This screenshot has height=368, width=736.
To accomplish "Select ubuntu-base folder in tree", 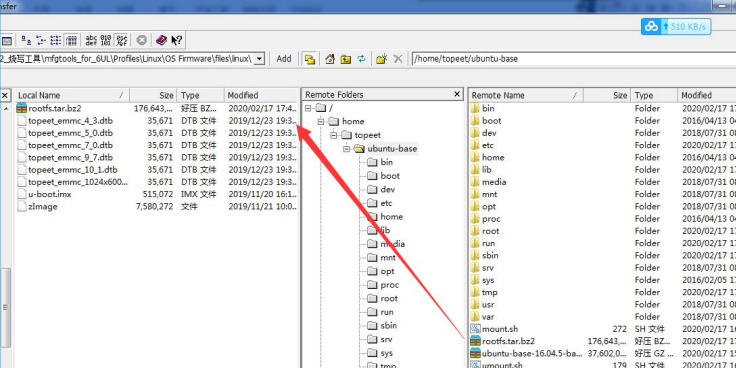I will pos(392,149).
